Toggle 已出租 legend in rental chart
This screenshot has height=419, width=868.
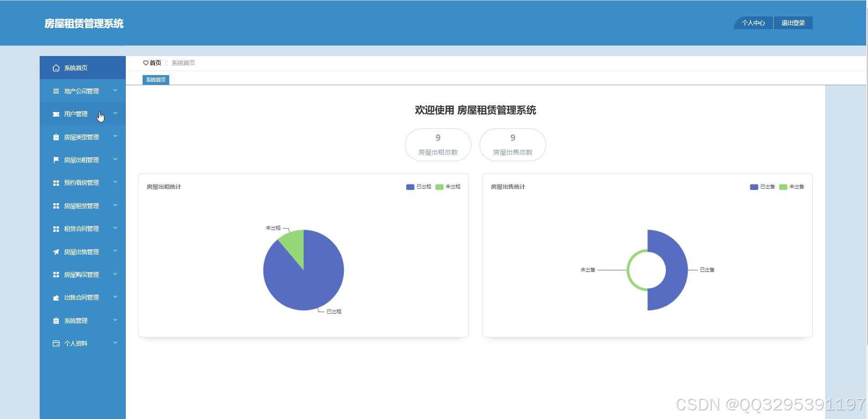click(x=418, y=187)
